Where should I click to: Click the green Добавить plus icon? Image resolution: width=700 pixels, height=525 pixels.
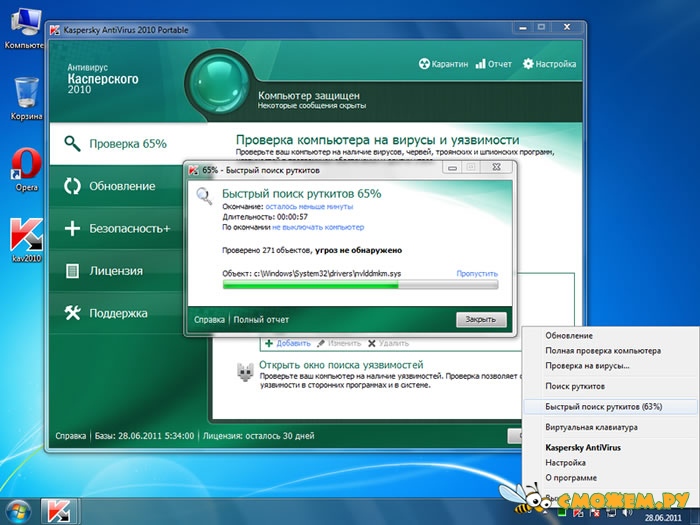pos(269,343)
